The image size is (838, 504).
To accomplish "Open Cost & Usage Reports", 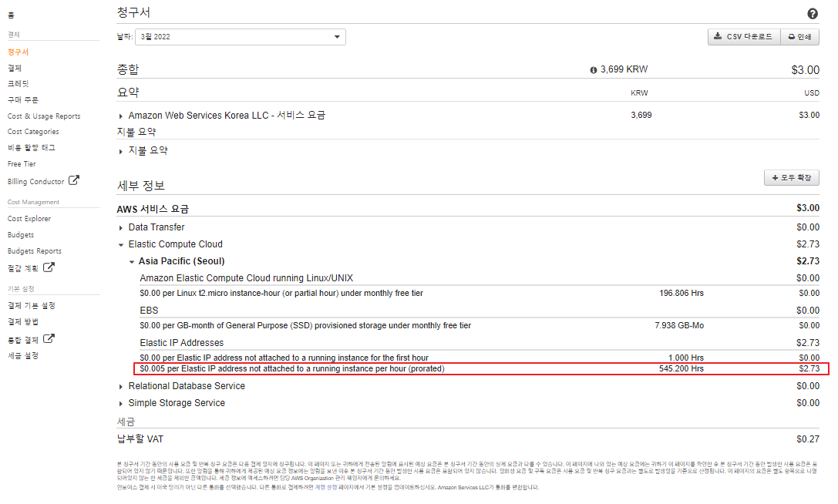I will pos(44,116).
